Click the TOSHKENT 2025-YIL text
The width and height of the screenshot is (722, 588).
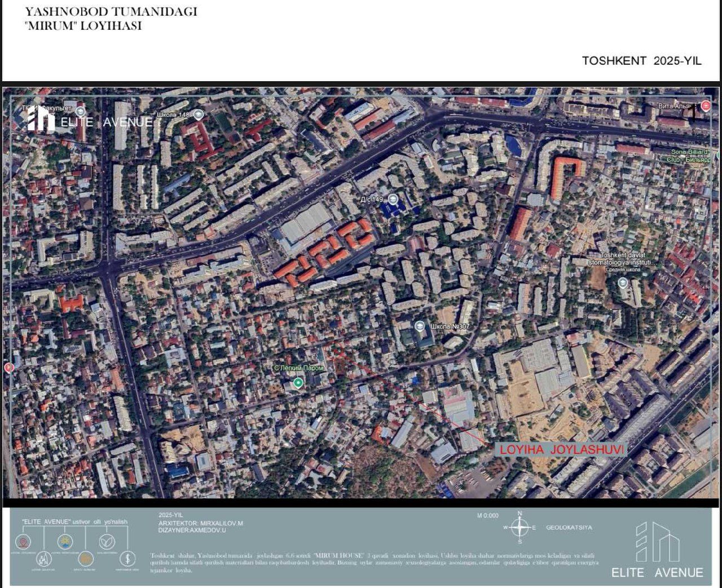point(642,61)
